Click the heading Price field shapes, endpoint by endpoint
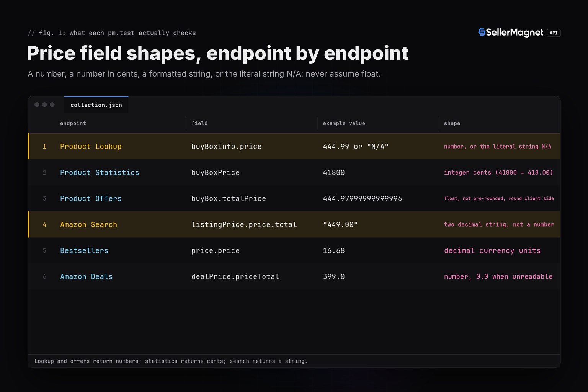Screen dimensions: 588x392 (218, 53)
